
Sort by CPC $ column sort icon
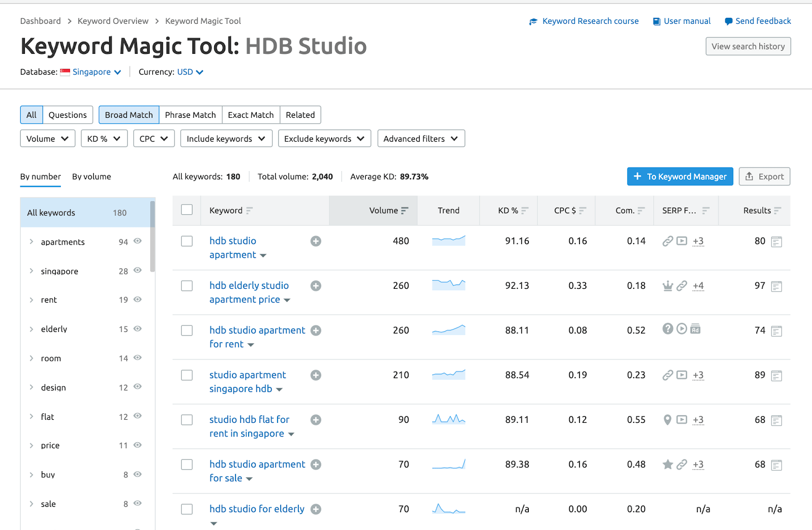pyautogui.click(x=583, y=211)
